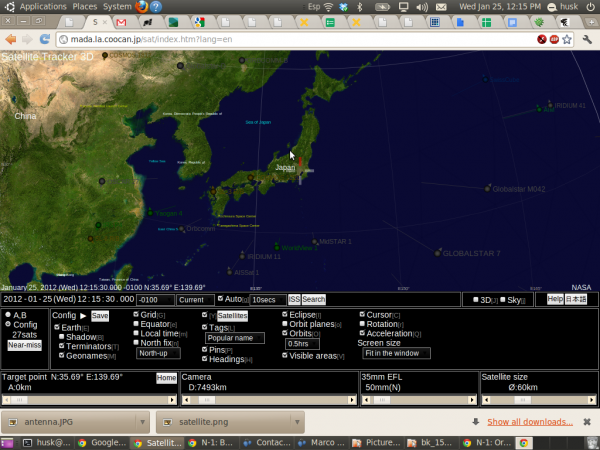Viewport: 600px width, 450px height.
Task: Switch to Google taskbar window
Action: click(x=102, y=443)
